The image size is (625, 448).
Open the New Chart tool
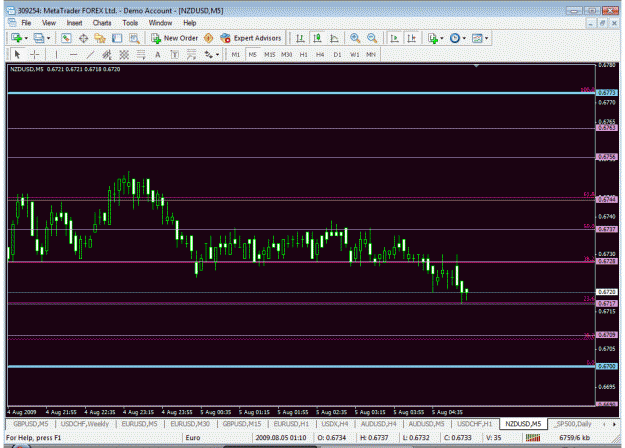point(16,38)
